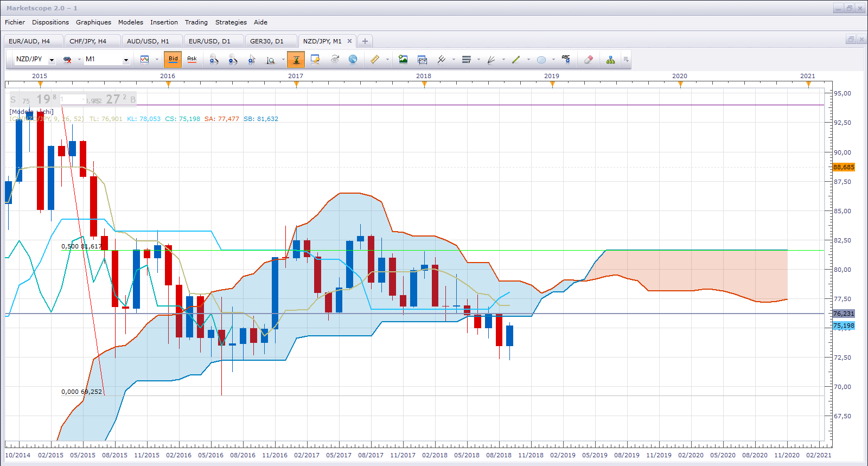The height and width of the screenshot is (466, 868).
Task: Select the cursor zoom tool
Action: pyautogui.click(x=252, y=60)
